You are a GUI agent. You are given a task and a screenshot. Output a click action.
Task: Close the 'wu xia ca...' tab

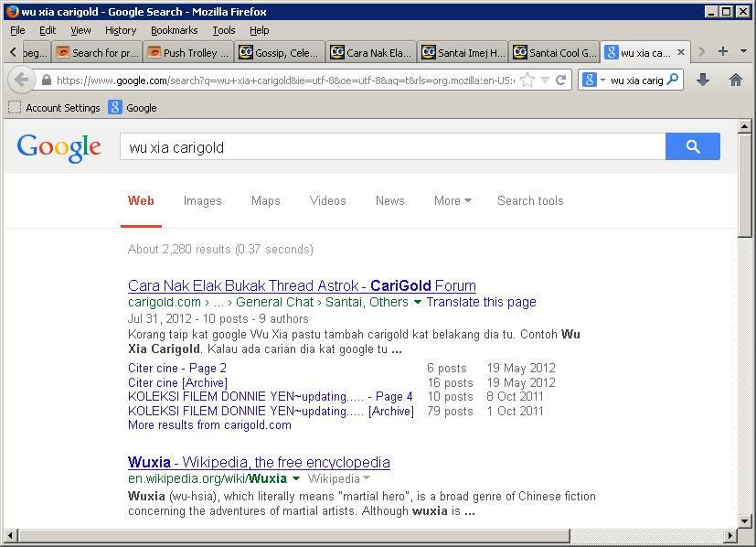[681, 52]
